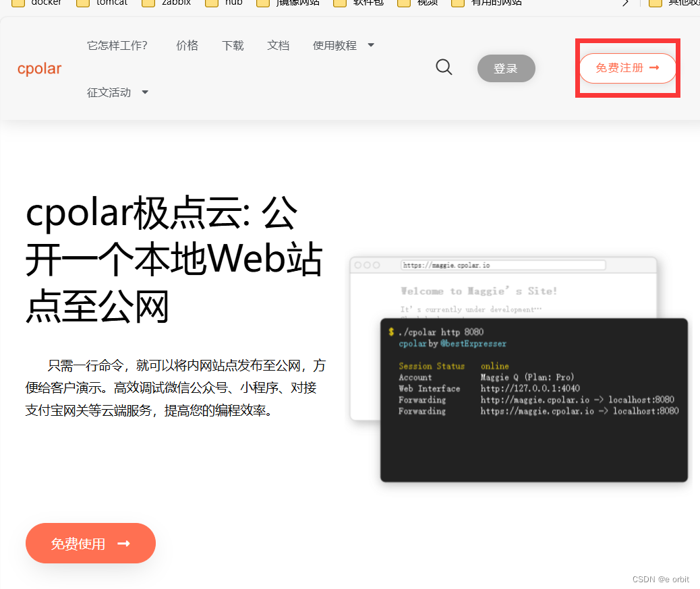Viewport: 700px width, 589px height.
Task: Click the cpolar logo
Action: [39, 68]
